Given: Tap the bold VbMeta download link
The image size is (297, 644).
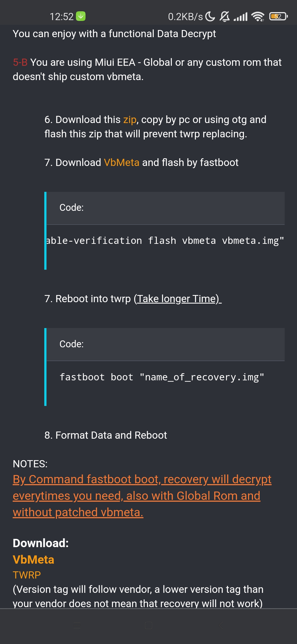Looking at the screenshot, I should (33, 560).
